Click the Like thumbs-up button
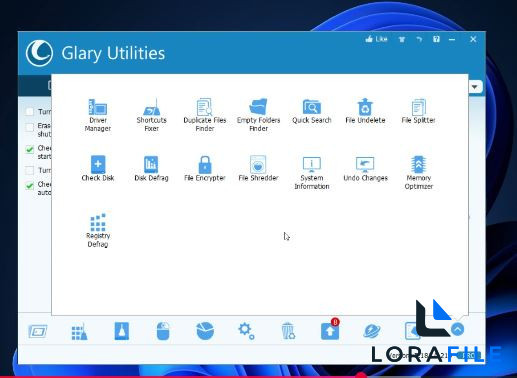Screen dimensions: 517x378 coord(376,39)
